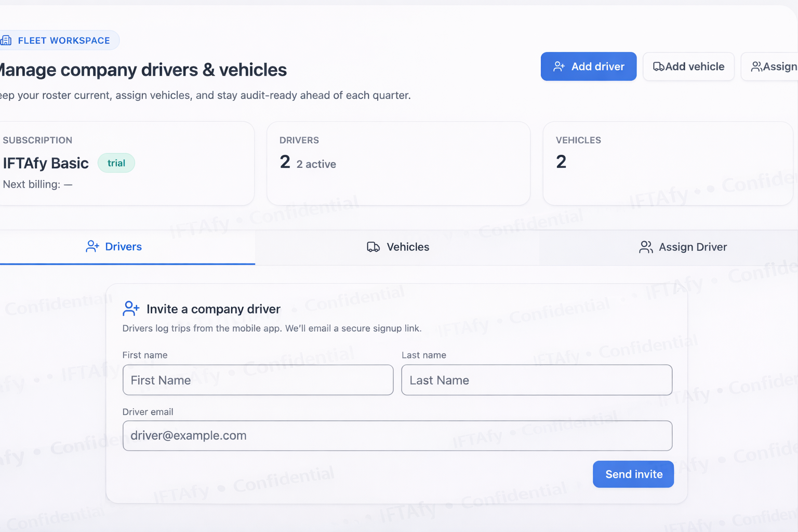Click the Driver email input box
Viewport: 798px width, 532px height.
pos(397,435)
